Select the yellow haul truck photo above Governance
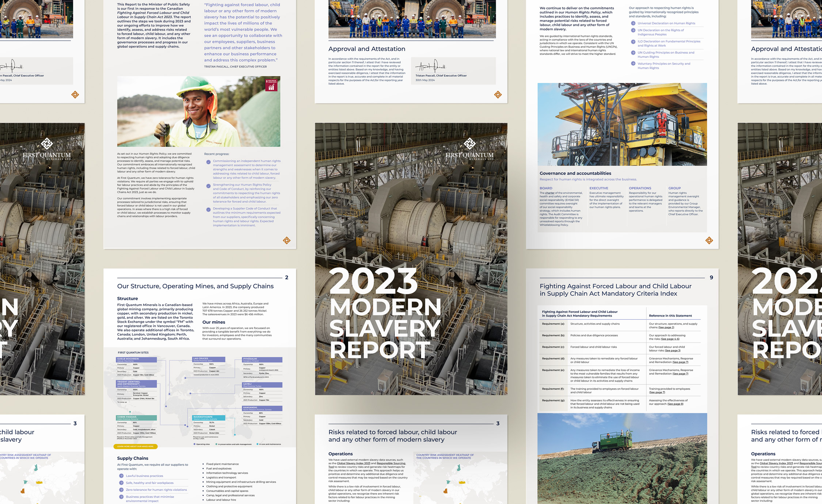822x504 pixels. [622, 124]
